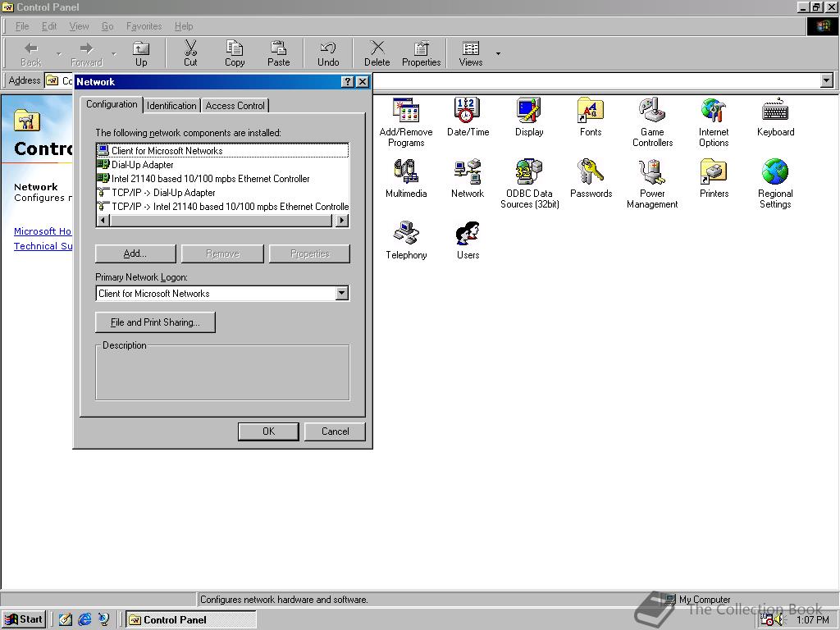
Task: Open the Date/Time applet
Action: (468, 117)
